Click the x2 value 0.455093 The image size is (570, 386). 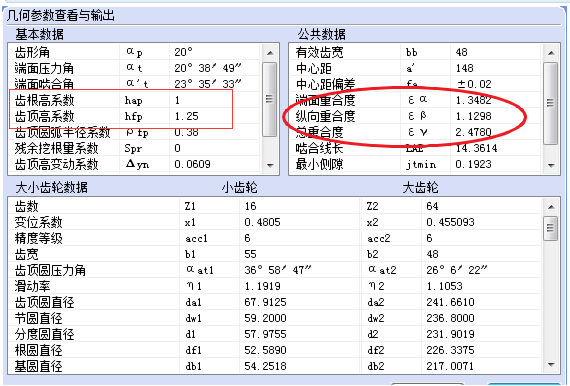pyautogui.click(x=450, y=222)
